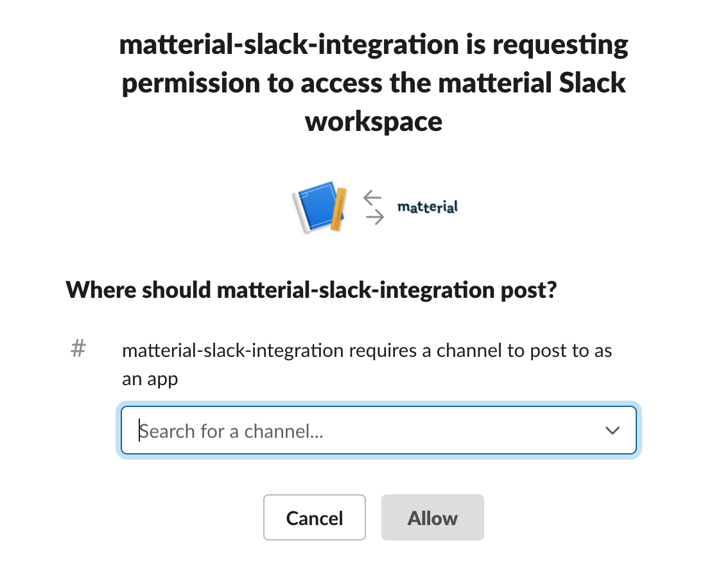714x588 pixels.
Task: Open the channel search combo box
Action: pos(379,431)
